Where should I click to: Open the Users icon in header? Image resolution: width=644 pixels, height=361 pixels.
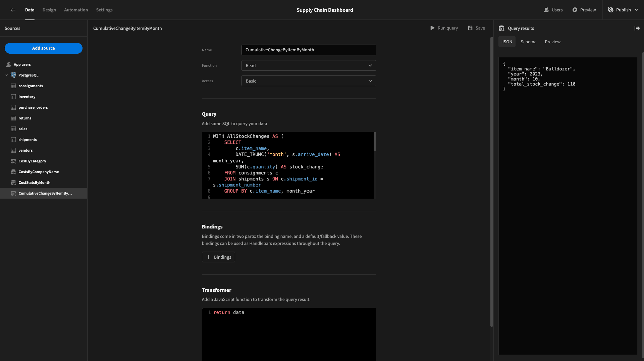pos(546,10)
